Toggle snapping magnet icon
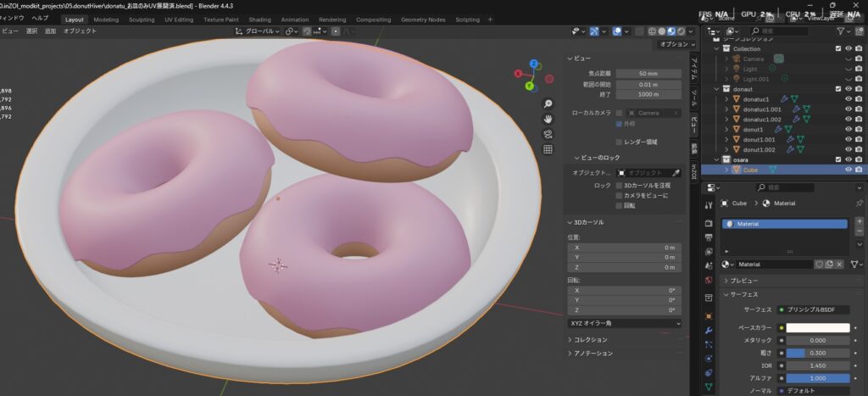The height and width of the screenshot is (396, 868). click(307, 31)
